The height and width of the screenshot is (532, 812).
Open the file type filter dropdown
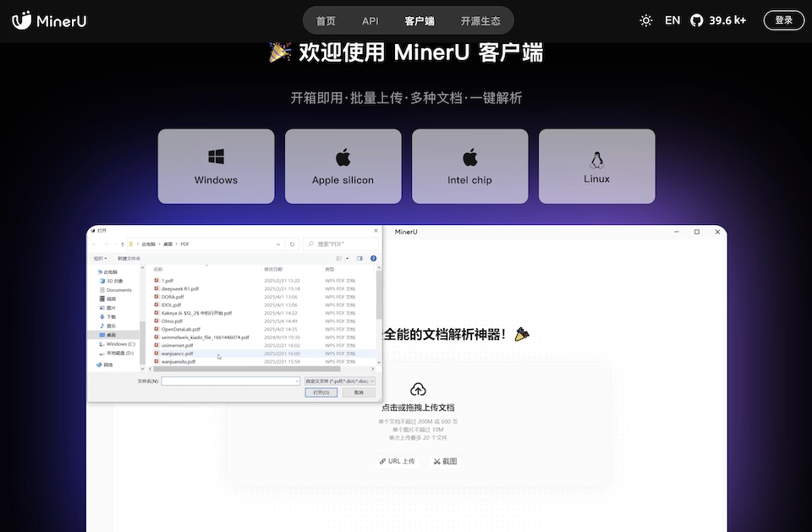(340, 381)
